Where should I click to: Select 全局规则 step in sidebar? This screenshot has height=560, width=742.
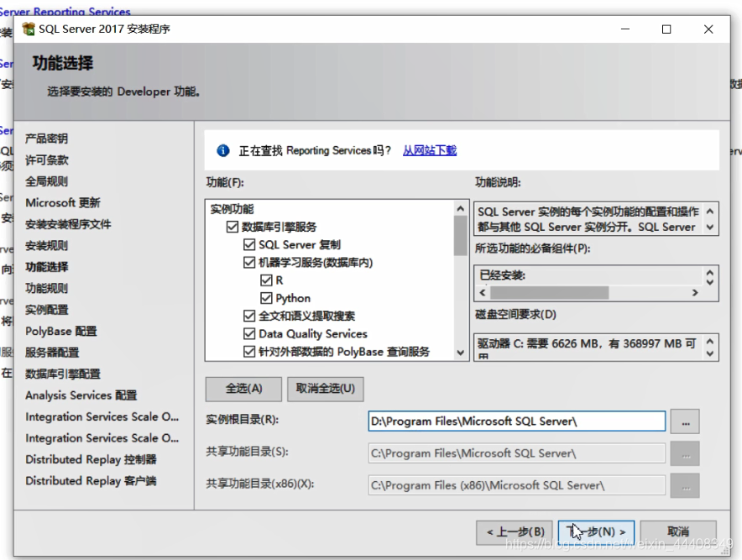coord(46,181)
